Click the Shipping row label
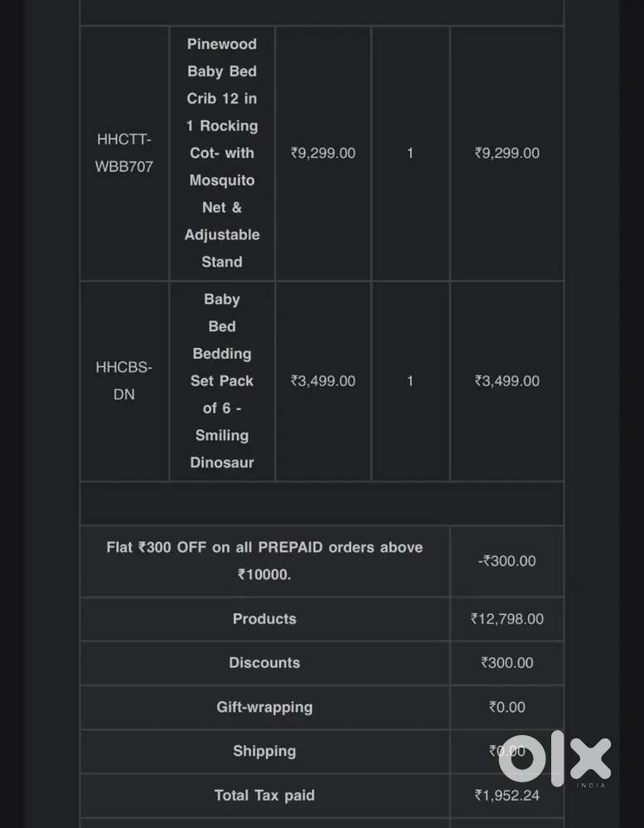 pos(264,751)
